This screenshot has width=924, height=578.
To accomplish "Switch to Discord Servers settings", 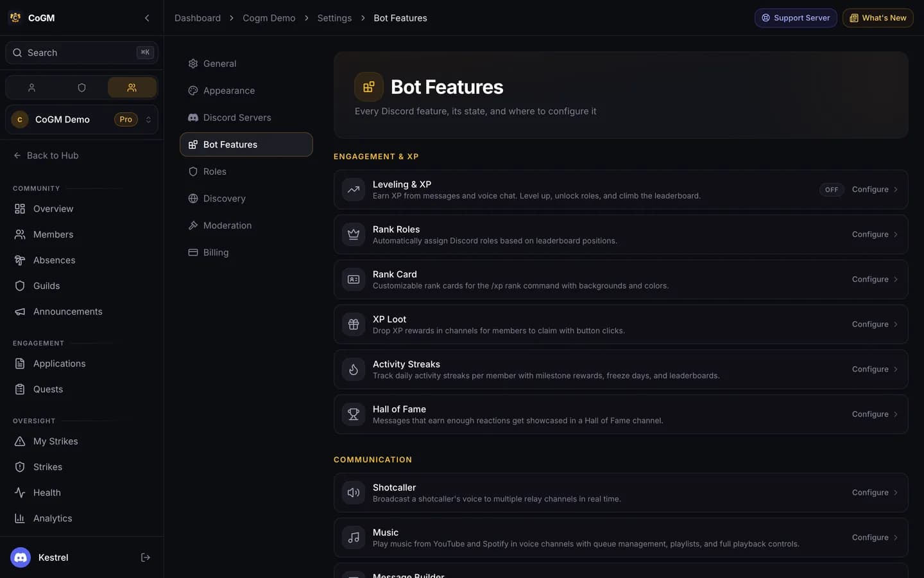I will coord(246,118).
